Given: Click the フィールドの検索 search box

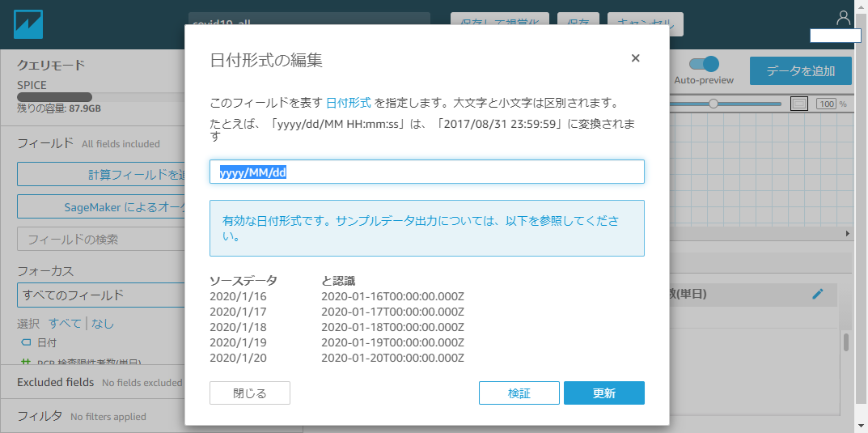Looking at the screenshot, I should [x=101, y=240].
